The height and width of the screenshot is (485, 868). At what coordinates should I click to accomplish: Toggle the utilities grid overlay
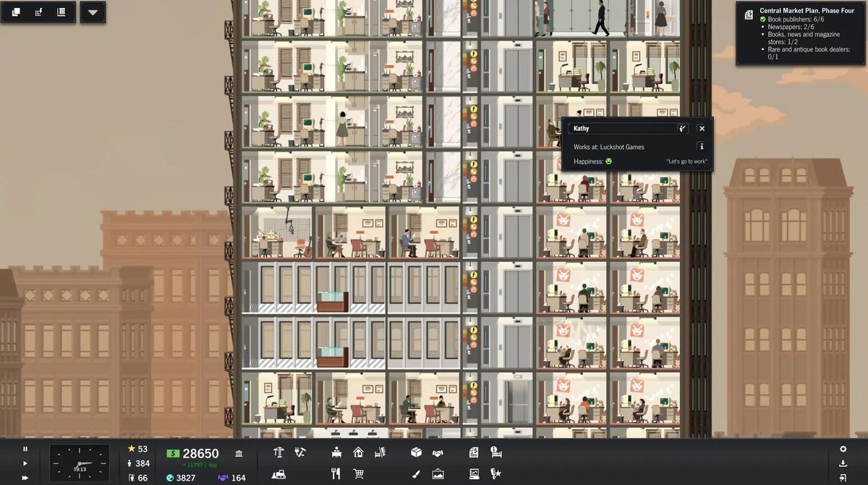click(x=38, y=12)
